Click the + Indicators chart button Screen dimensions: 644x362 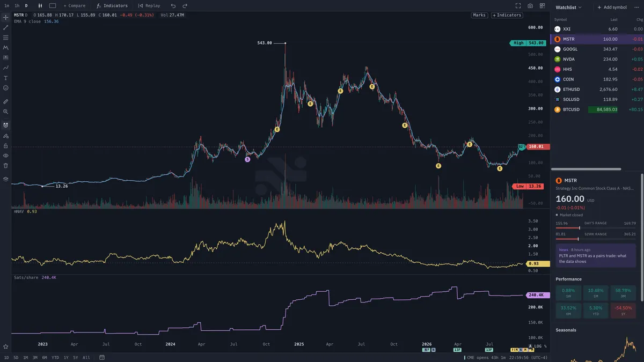507,15
